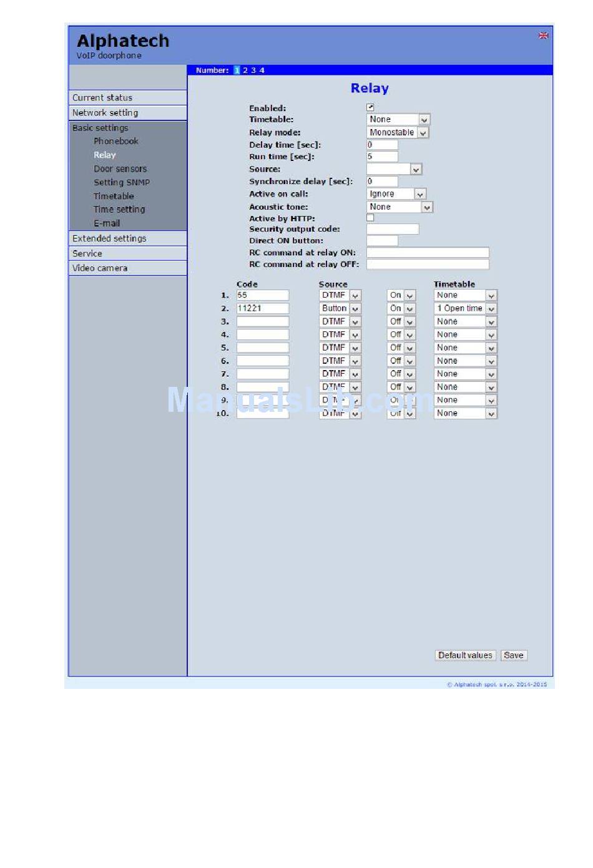Click the Alphatech header title
The image size is (593, 868).
coord(123,41)
